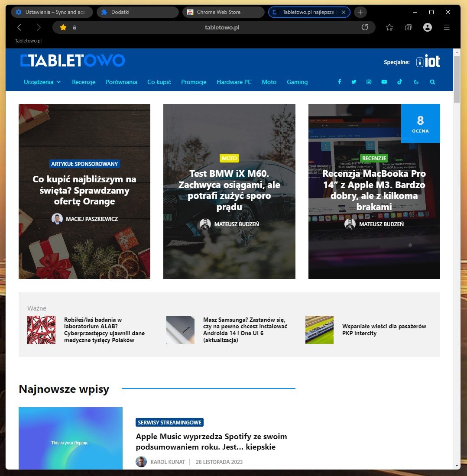Viewport: 467px width, 476px height.
Task: Click the This is your Replay thumbnail
Action: (71, 438)
